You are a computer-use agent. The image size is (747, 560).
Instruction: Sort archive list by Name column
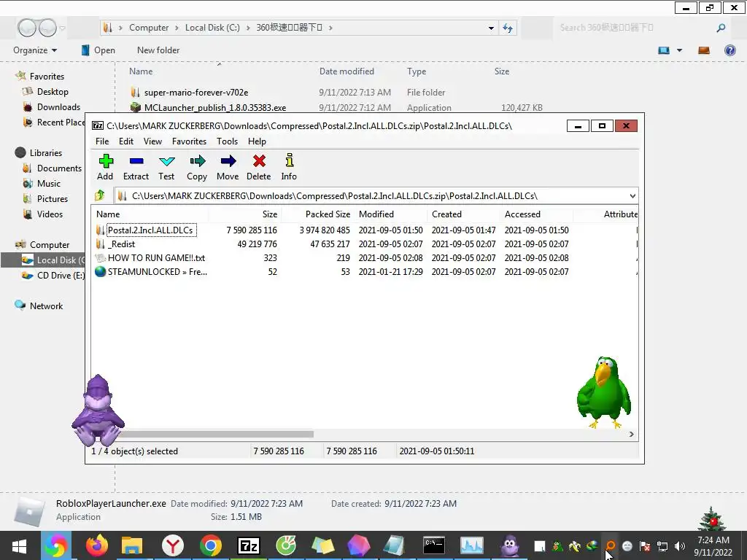click(150, 214)
